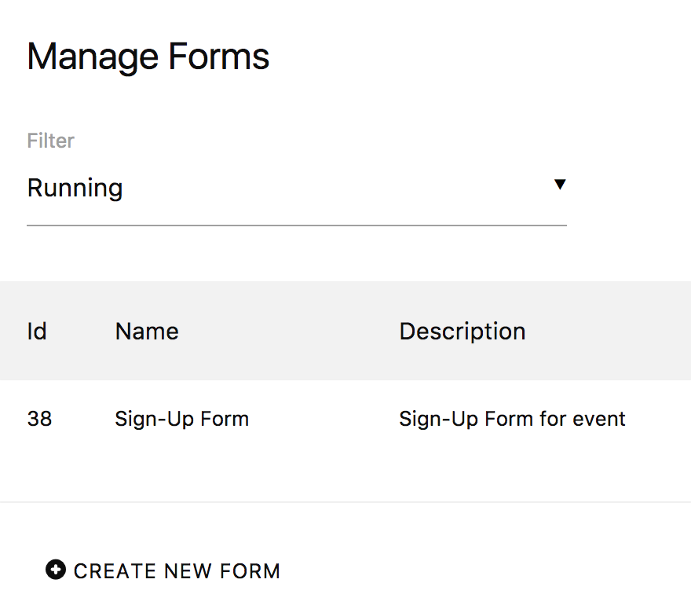Sort by the Id column header
The width and height of the screenshot is (691, 616).
pyautogui.click(x=37, y=331)
